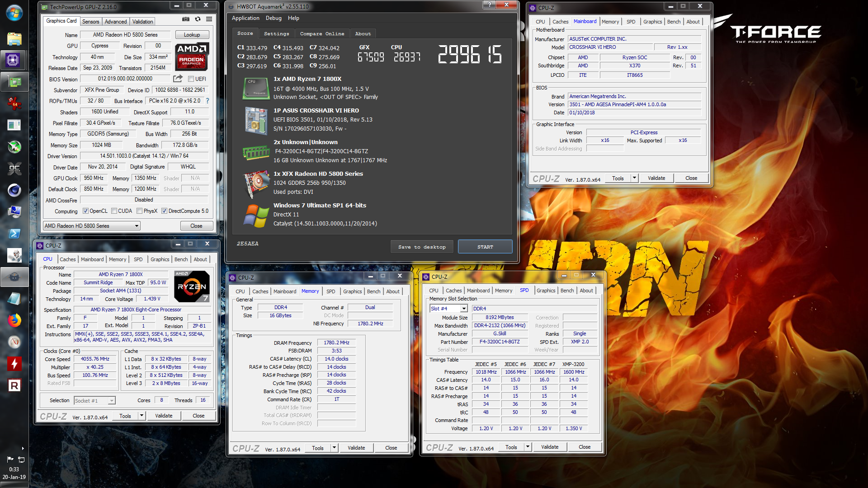Select the Caches tab in CPU-Z CPU window

[68, 259]
